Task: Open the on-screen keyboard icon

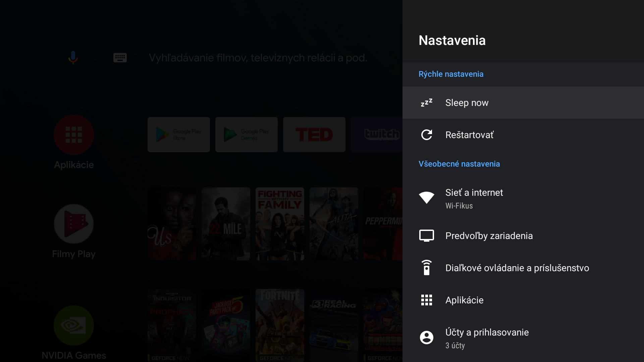Action: coord(120,58)
